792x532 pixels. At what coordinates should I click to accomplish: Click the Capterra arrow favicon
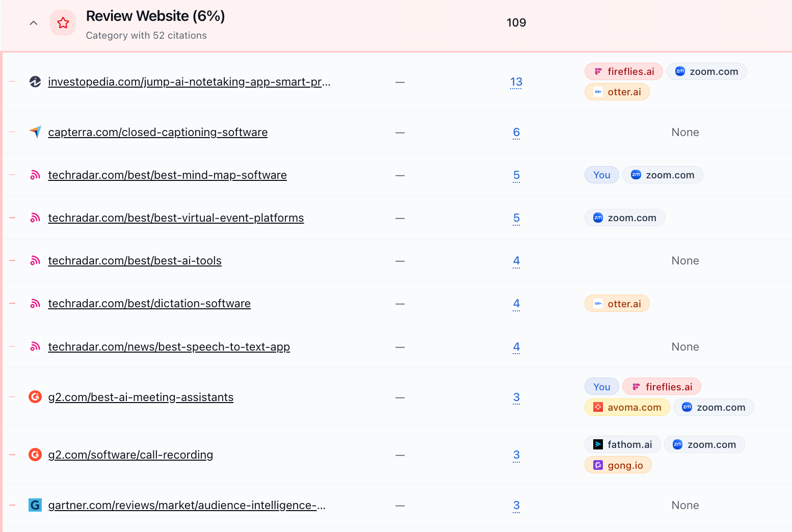[x=35, y=132]
